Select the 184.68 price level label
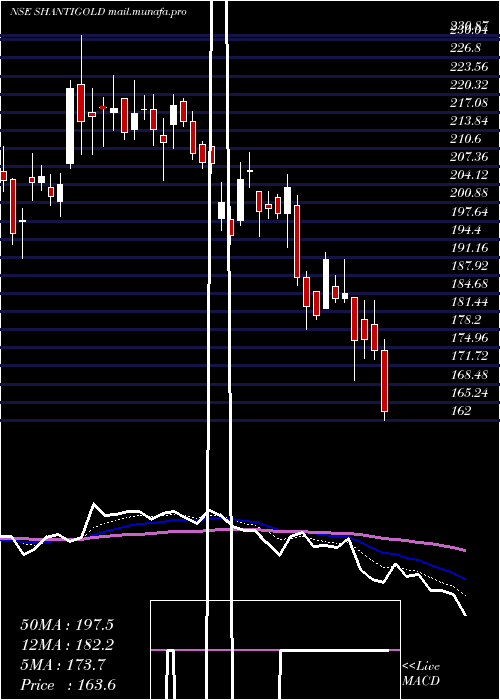Image resolution: width=500 pixels, height=700 pixels. [469, 283]
